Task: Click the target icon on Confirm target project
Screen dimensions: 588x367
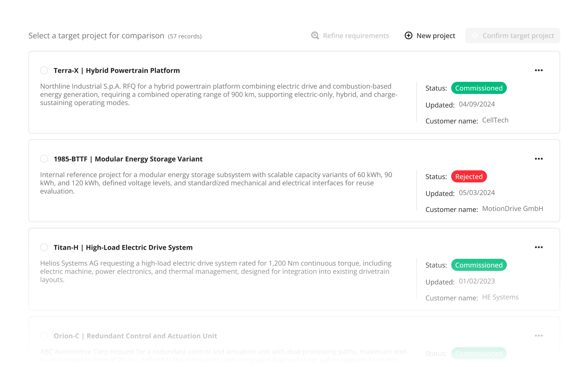Action: tap(475, 35)
